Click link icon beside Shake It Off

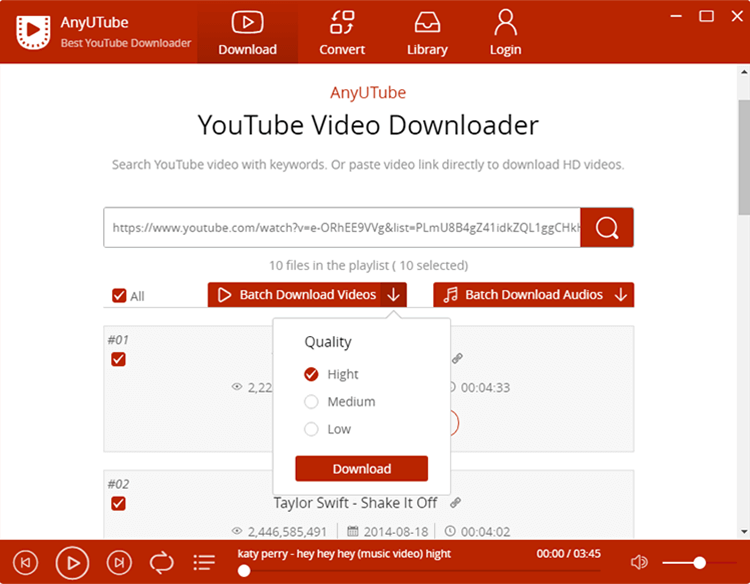[x=456, y=502]
